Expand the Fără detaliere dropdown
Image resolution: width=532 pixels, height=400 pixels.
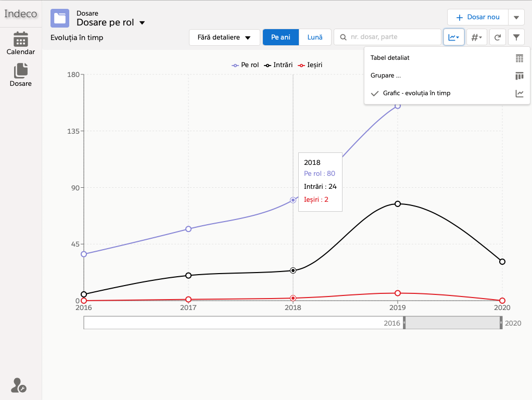pyautogui.click(x=224, y=37)
